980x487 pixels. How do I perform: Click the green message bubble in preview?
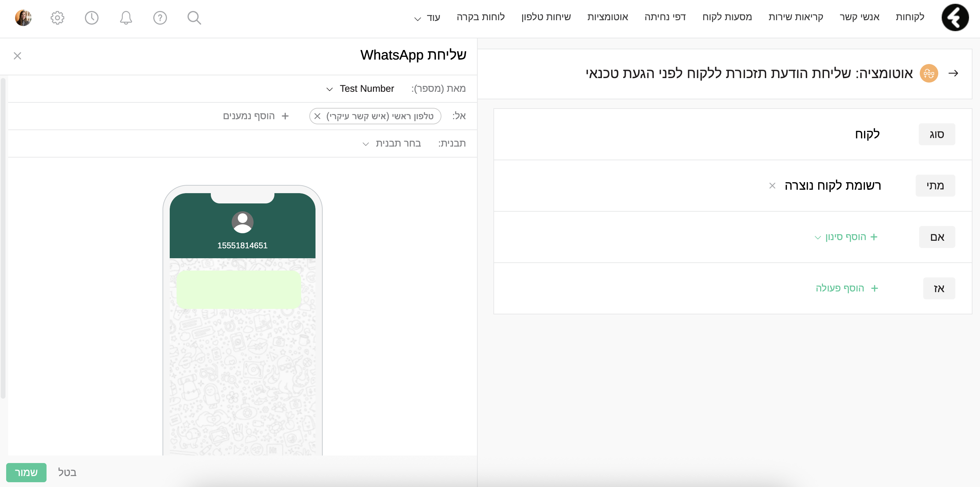238,289
